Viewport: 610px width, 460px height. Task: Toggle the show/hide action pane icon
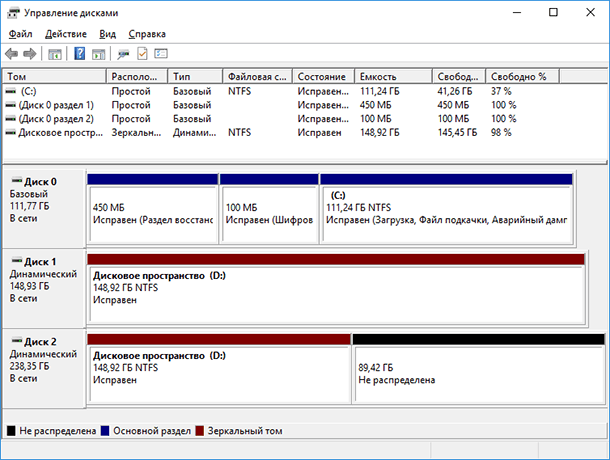point(99,54)
